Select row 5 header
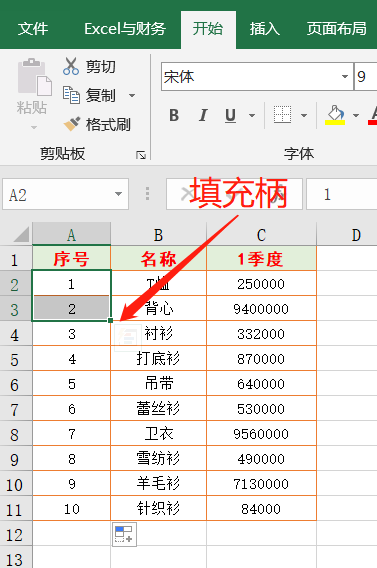Image resolution: width=377 pixels, height=568 pixels. 16,359
